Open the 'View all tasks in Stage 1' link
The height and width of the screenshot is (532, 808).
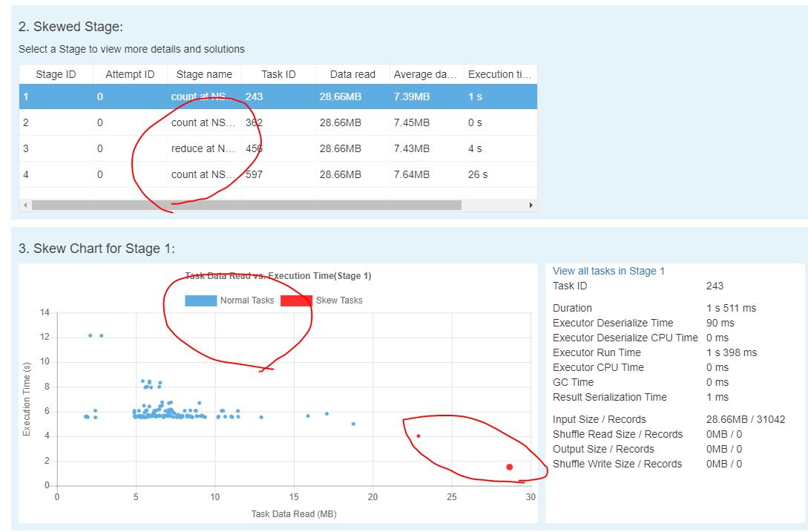[608, 271]
